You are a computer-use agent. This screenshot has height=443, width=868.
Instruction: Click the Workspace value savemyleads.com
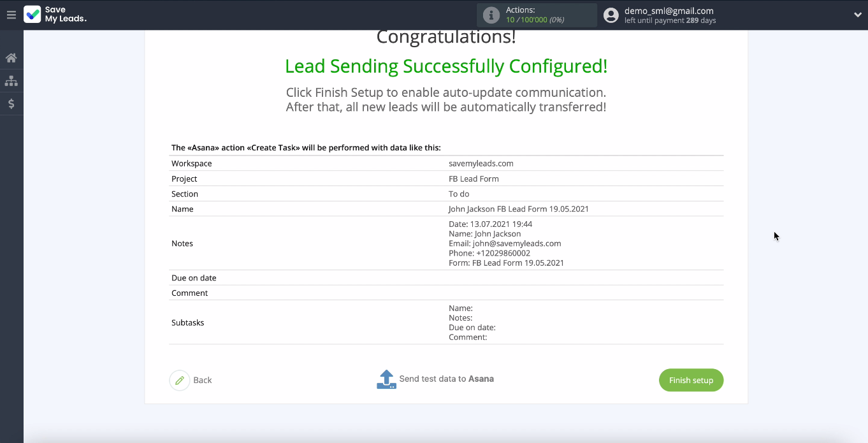point(481,163)
